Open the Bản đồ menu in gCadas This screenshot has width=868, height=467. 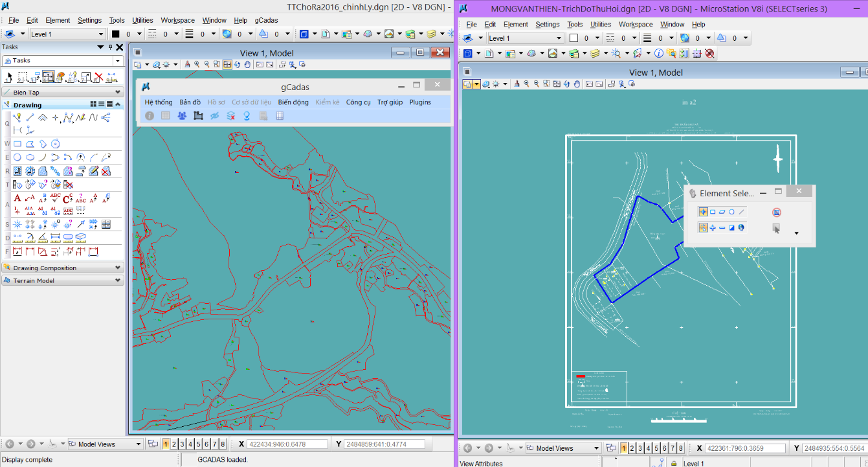pyautogui.click(x=190, y=102)
